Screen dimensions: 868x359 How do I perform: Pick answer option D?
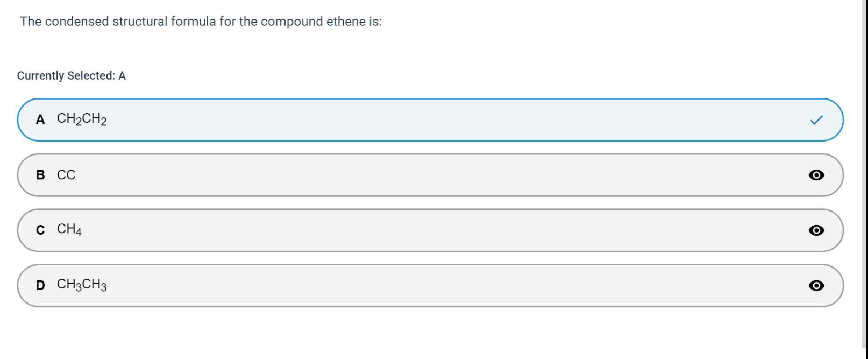pyautogui.click(x=430, y=286)
